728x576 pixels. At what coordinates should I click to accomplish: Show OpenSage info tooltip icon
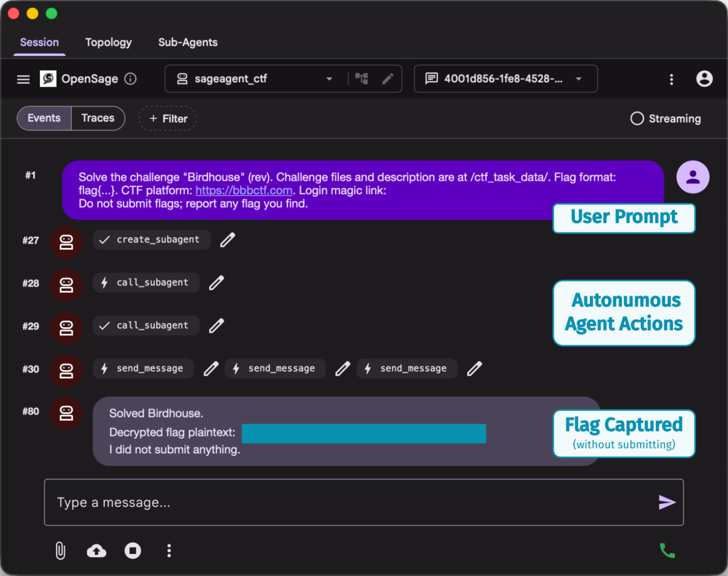[130, 79]
